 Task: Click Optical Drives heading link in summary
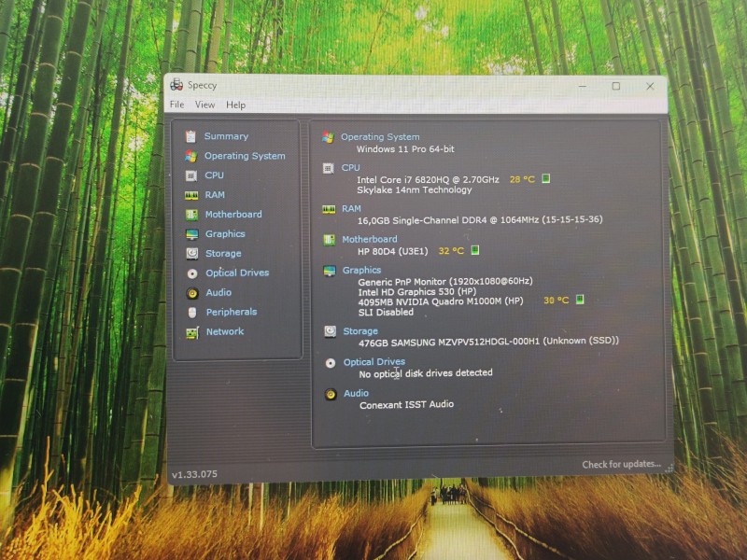coord(374,362)
